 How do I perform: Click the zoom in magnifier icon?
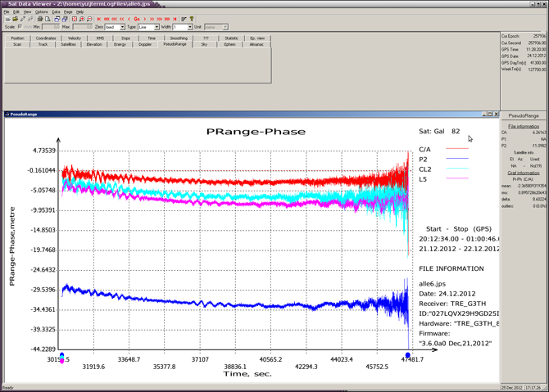click(x=82, y=19)
